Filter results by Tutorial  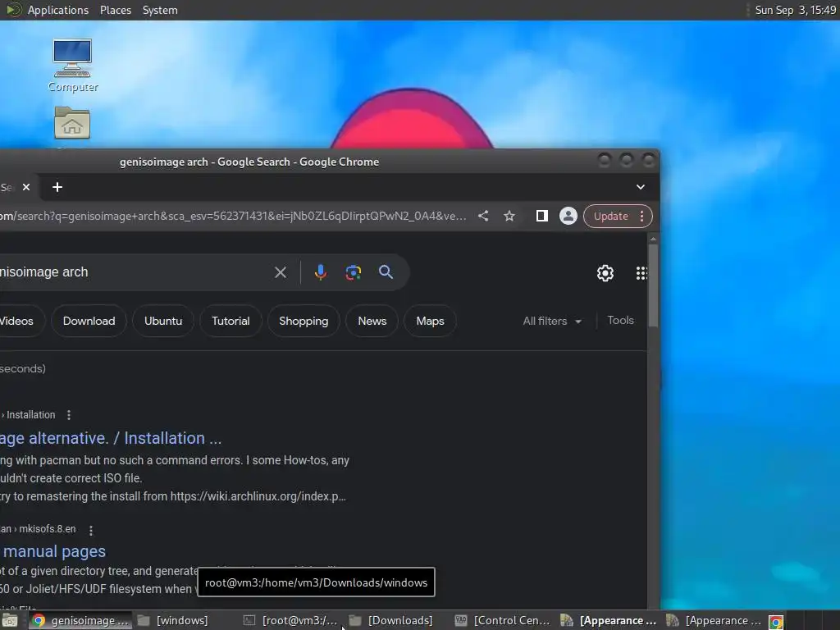tap(231, 321)
